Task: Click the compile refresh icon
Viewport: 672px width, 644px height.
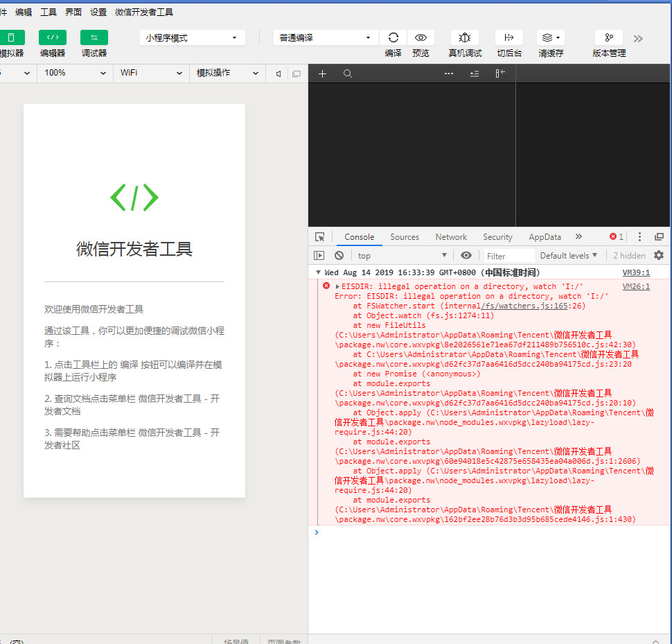Action: click(x=393, y=37)
